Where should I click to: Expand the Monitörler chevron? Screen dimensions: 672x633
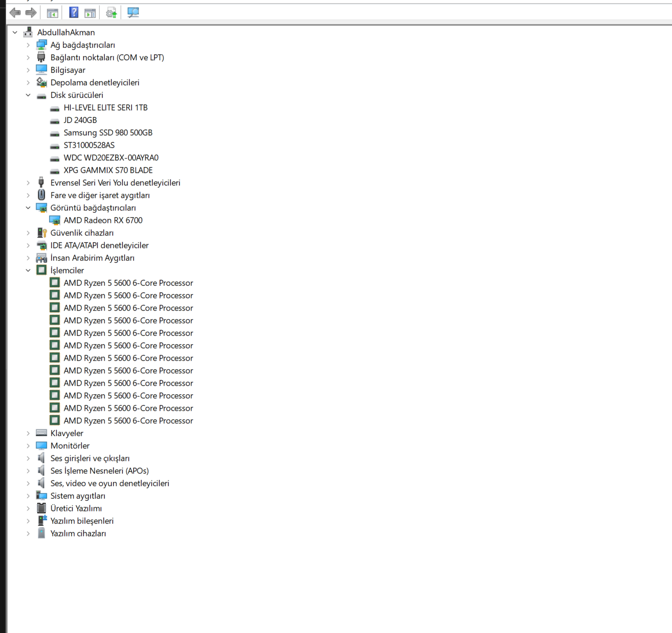(28, 446)
